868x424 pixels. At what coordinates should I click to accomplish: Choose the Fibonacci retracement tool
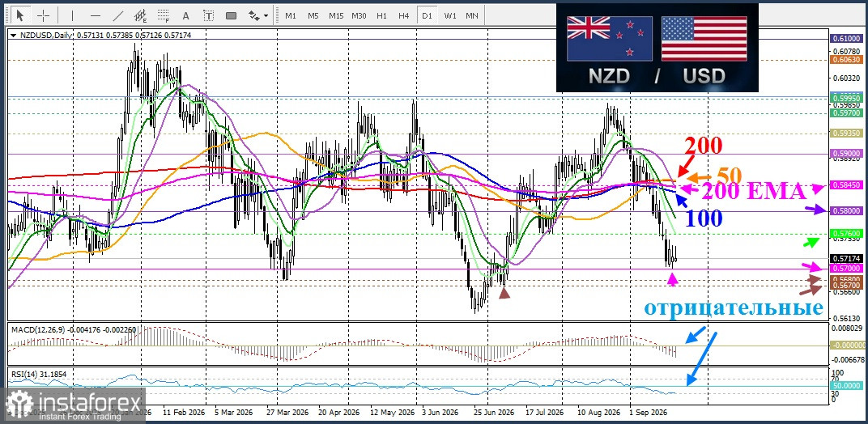click(163, 15)
